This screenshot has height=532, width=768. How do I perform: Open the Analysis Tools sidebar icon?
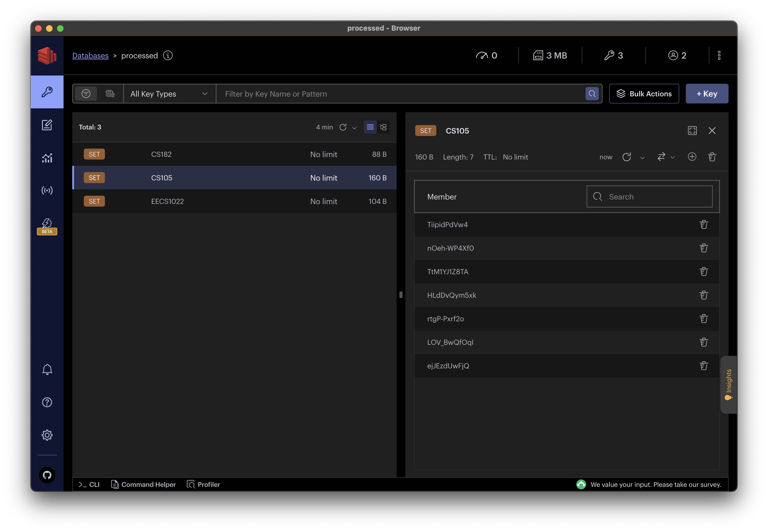(x=47, y=158)
